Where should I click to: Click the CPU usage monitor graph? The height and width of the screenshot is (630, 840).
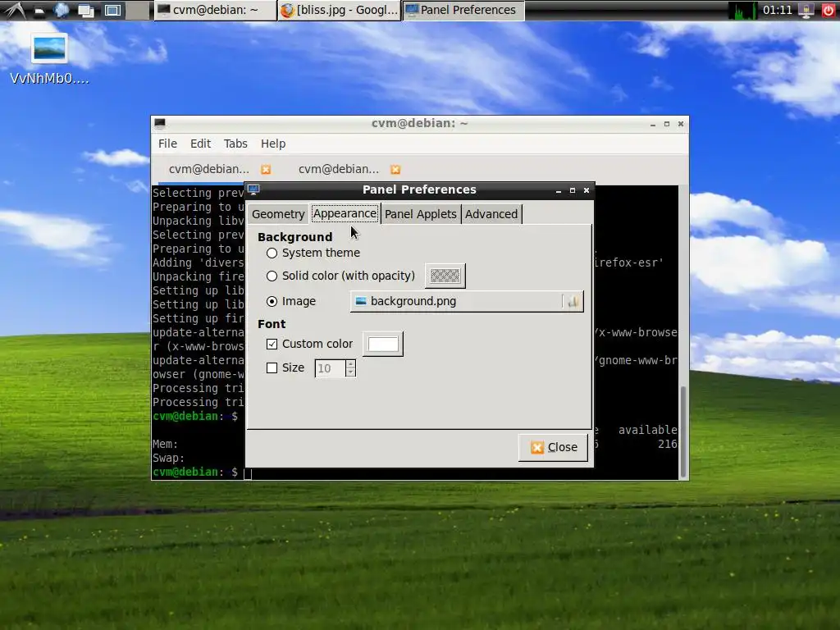742,10
